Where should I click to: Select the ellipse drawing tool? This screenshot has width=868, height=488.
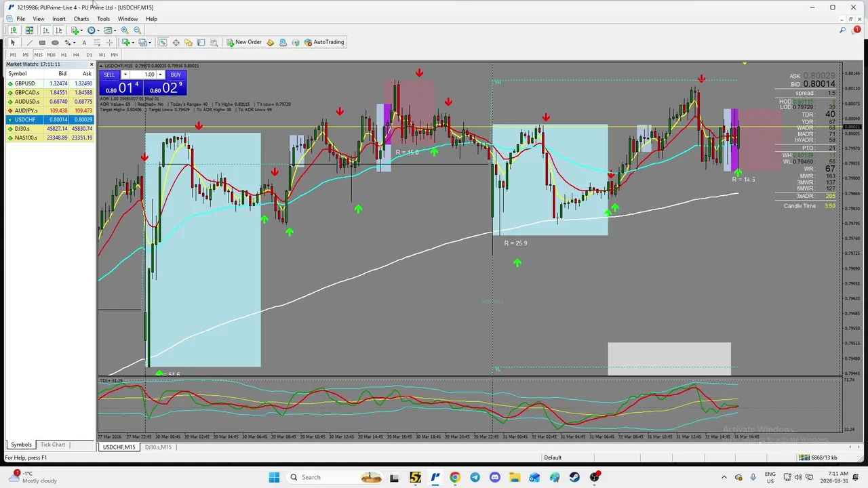tap(55, 43)
